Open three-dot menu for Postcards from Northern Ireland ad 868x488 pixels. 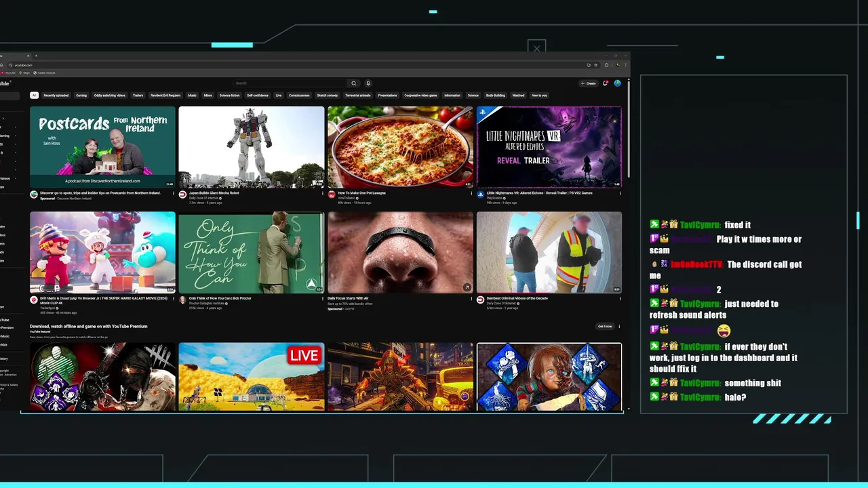click(173, 193)
